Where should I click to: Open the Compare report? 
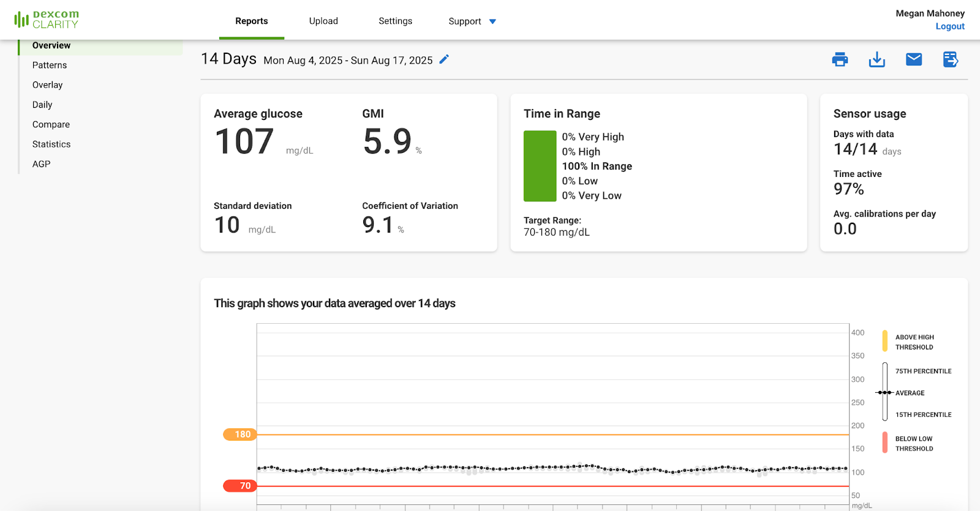(51, 124)
